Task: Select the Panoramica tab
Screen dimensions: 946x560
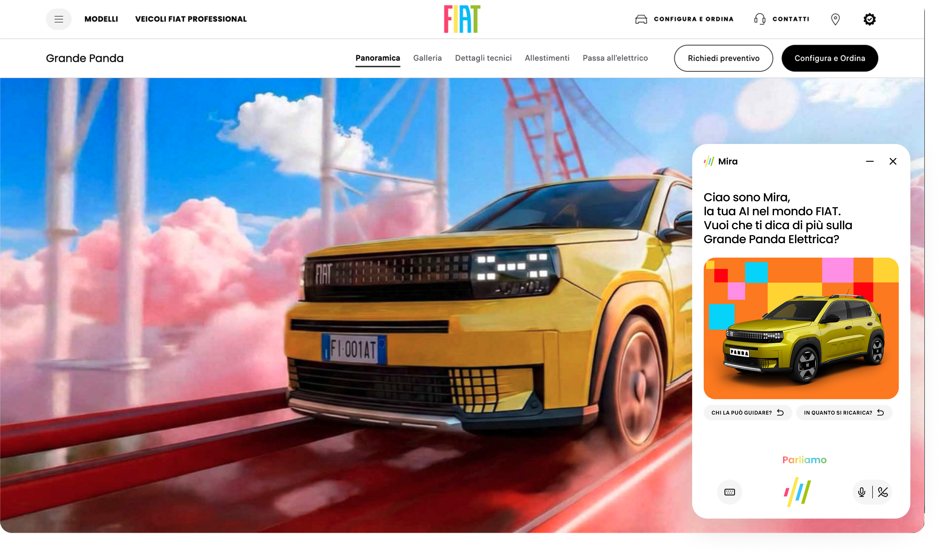Action: pos(377,58)
